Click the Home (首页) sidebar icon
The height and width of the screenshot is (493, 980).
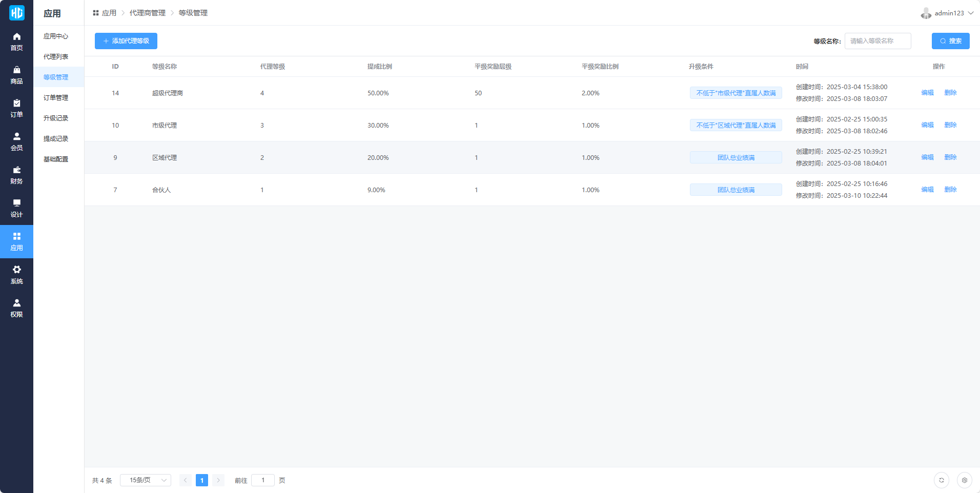[16, 42]
